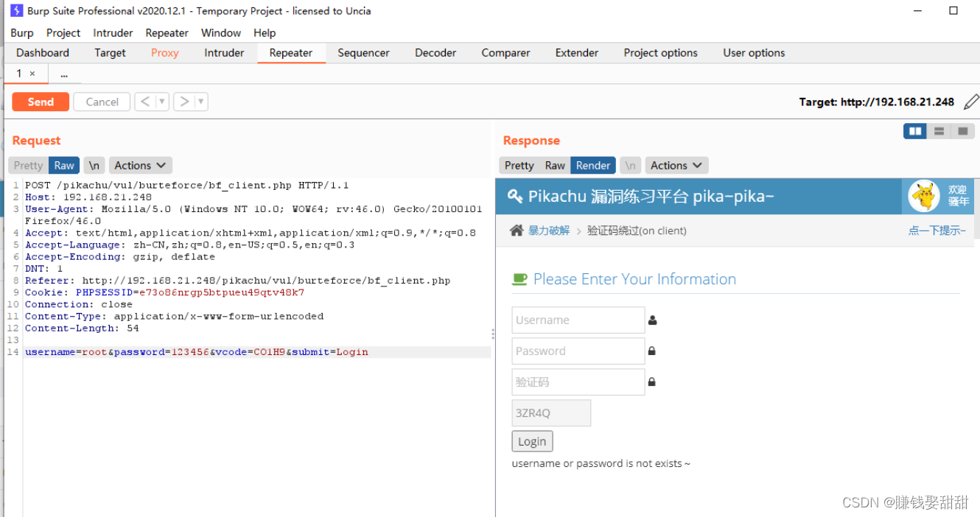Switch to the Comparer tab
Screen dimensions: 980x517
[x=505, y=53]
